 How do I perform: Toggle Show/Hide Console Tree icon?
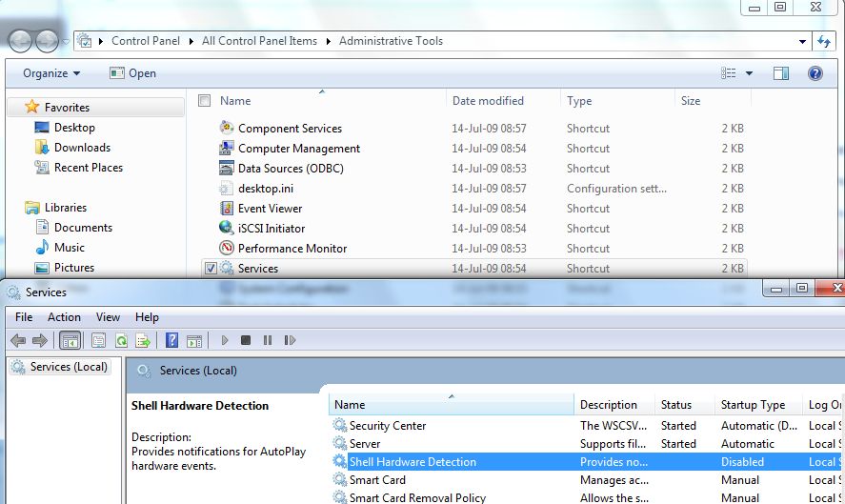pyautogui.click(x=70, y=341)
